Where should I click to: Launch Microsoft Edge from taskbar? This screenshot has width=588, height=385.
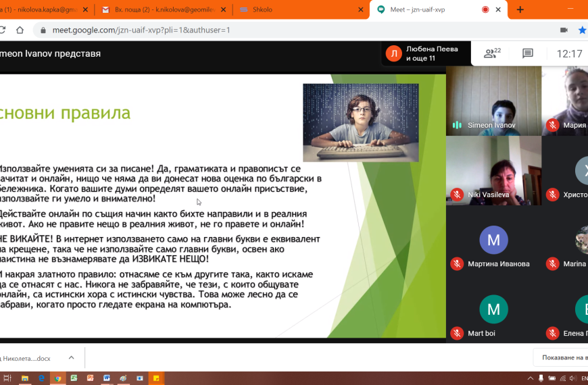(41, 378)
